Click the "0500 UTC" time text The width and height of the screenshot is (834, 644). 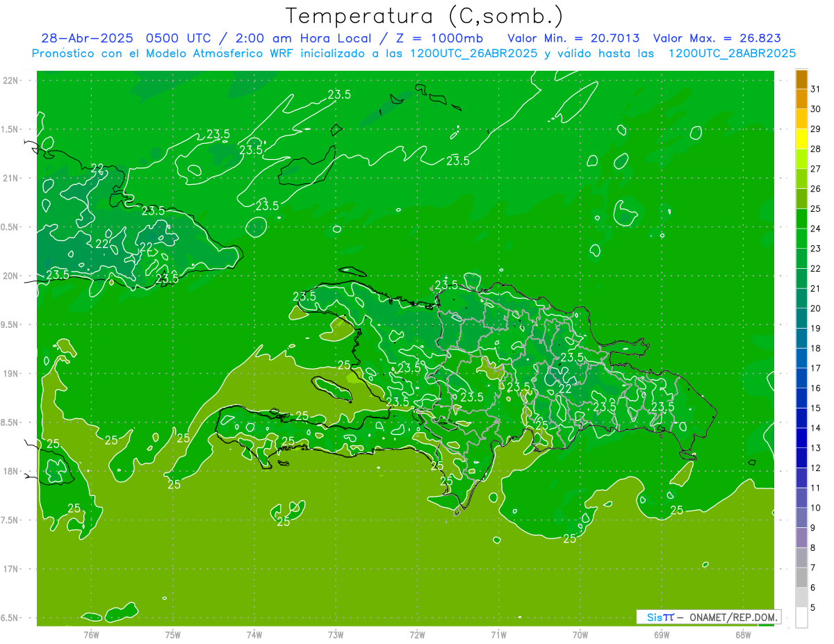tap(179, 38)
